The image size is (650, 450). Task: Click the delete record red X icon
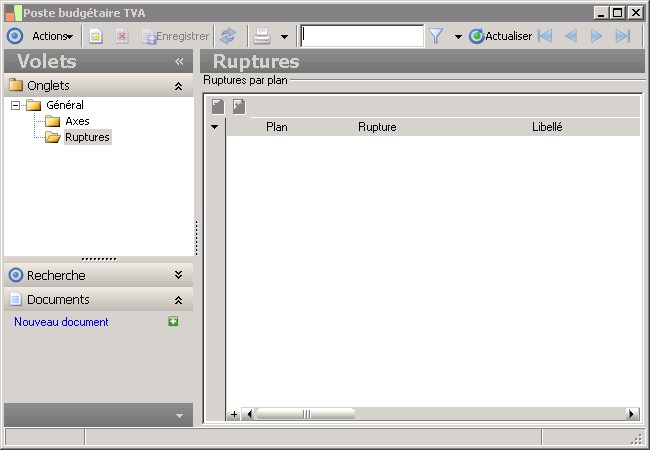[121, 36]
